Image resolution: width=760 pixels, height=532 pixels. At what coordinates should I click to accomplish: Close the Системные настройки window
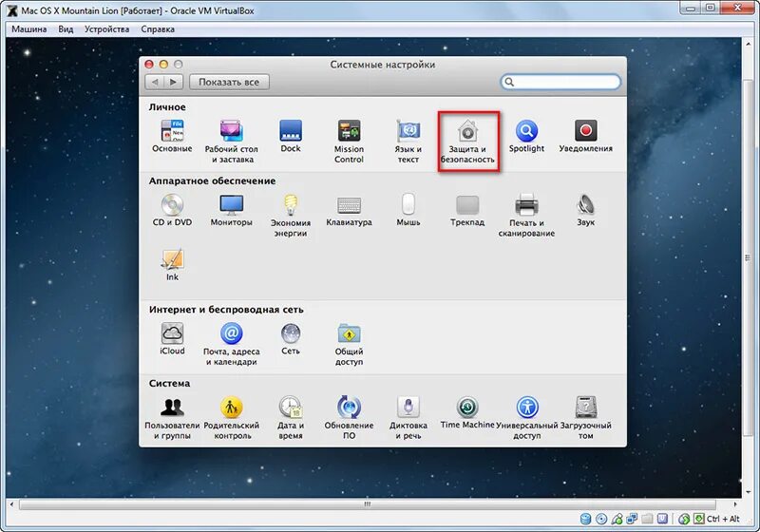pos(149,64)
